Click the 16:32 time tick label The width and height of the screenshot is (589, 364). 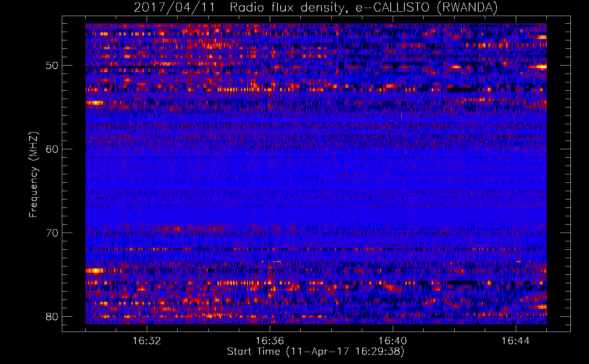(147, 341)
